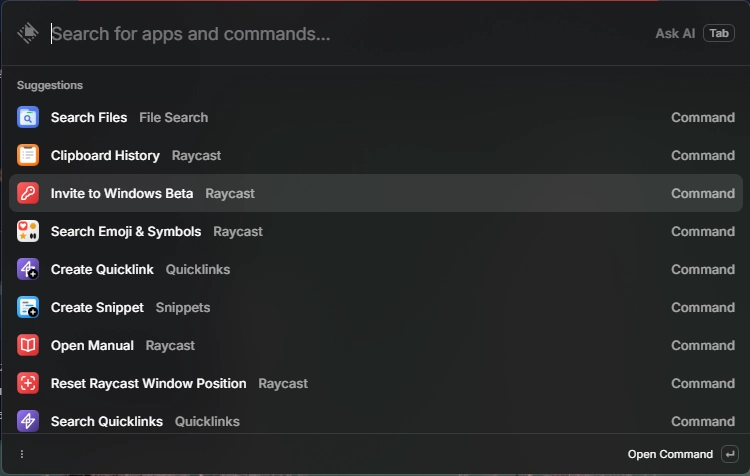Click the Raycast logo beside the search bar
This screenshot has width=750, height=476.
pos(27,34)
